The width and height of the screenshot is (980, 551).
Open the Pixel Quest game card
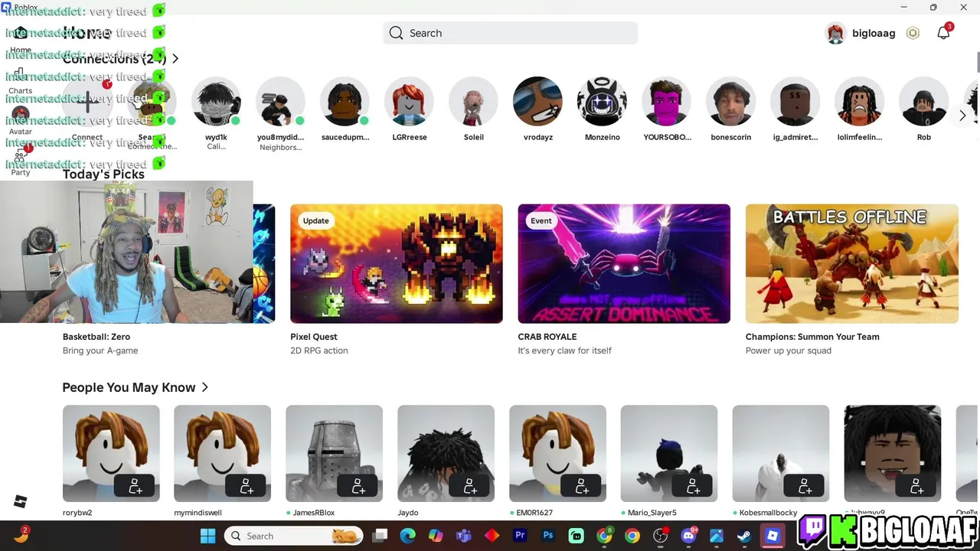(x=397, y=263)
